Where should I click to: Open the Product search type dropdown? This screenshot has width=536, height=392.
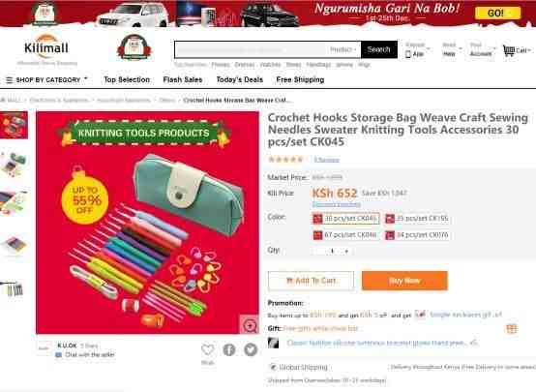tap(343, 50)
